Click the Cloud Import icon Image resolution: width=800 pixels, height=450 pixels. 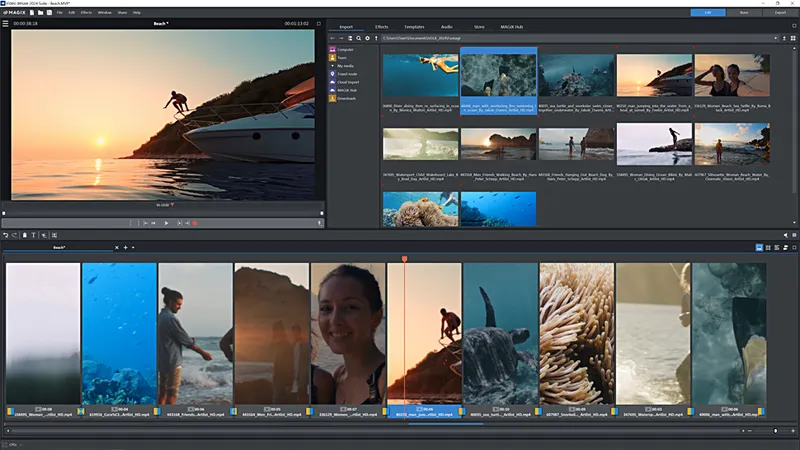333,81
